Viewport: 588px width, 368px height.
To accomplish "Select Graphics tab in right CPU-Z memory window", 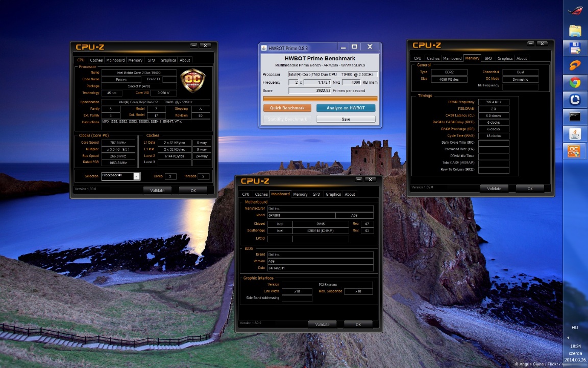I will (505, 58).
